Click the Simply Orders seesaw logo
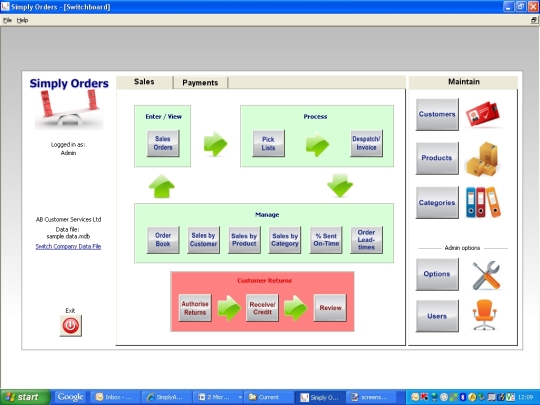 click(x=69, y=109)
